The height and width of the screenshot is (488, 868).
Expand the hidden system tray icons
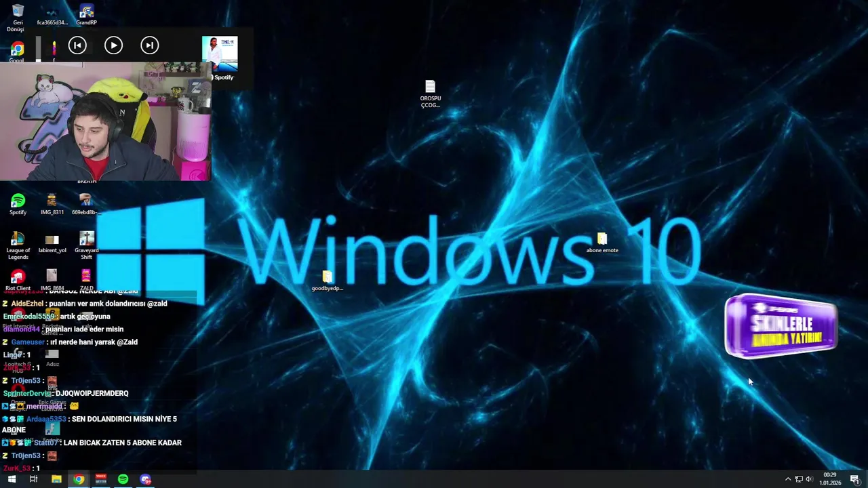click(788, 479)
